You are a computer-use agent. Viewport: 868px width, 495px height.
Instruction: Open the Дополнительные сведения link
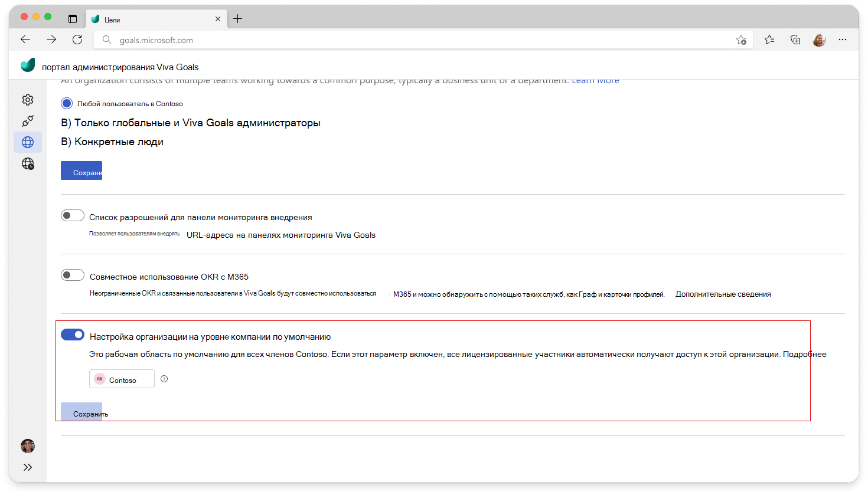(x=723, y=294)
